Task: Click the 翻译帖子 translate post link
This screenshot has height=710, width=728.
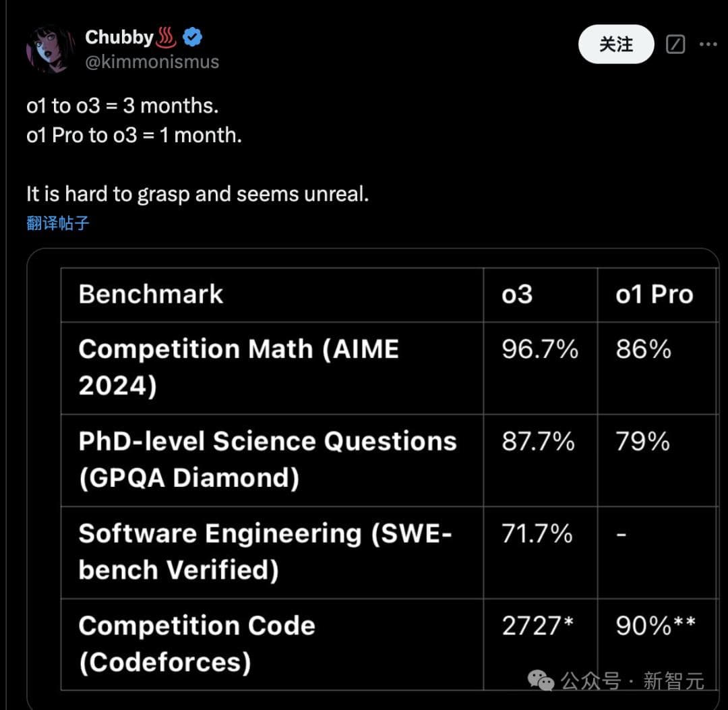Action: point(58,223)
